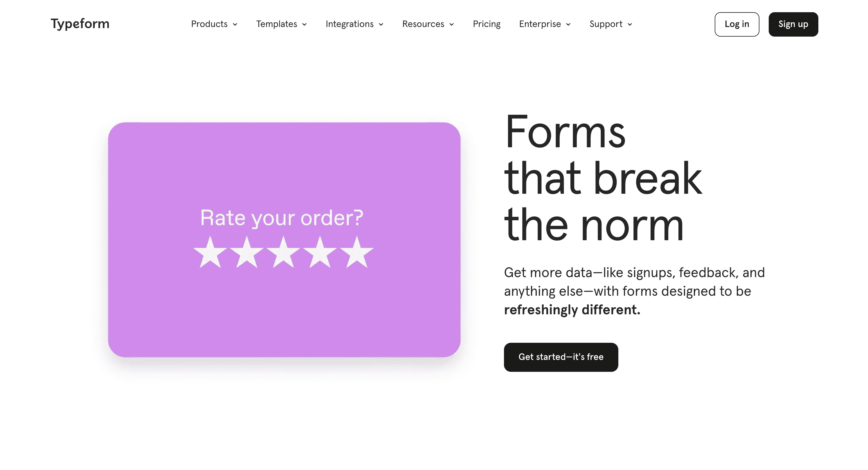Expand the Support chevron arrow
This screenshot has height=470, width=868.
[x=630, y=24]
